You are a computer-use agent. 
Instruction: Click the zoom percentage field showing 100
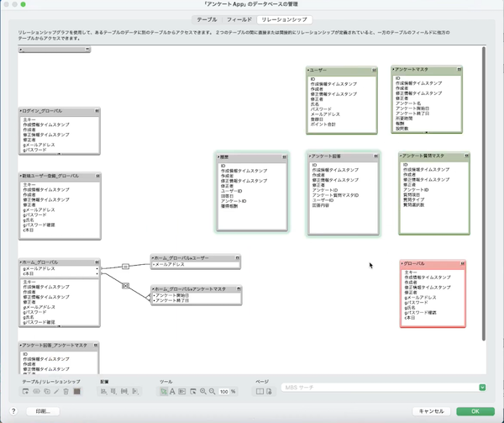[225, 392]
